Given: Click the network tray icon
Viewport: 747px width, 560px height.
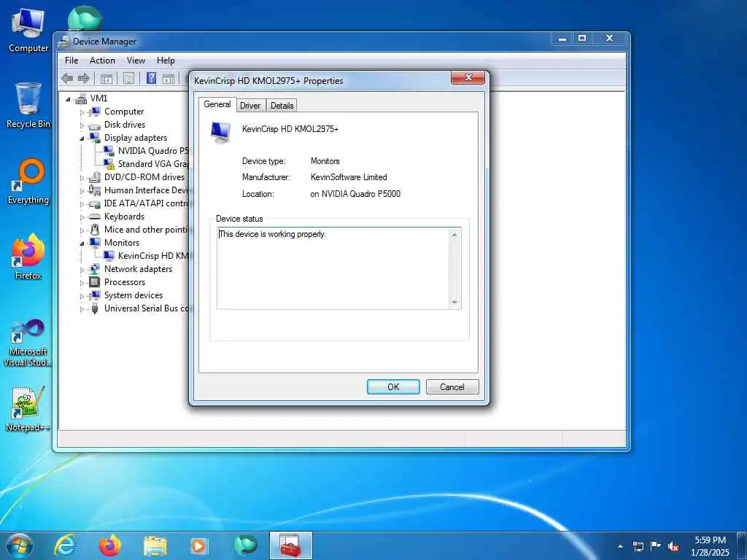Looking at the screenshot, I should [x=638, y=546].
